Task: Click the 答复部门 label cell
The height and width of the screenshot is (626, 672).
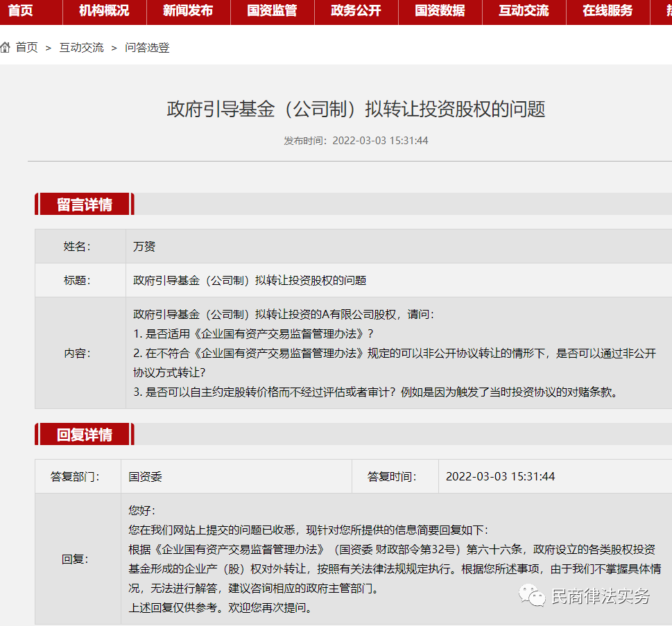Action: [78, 476]
